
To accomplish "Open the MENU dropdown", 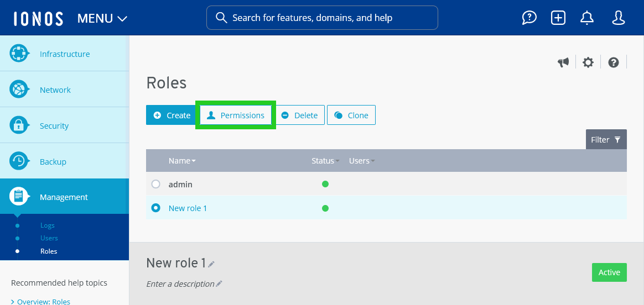I will [x=102, y=18].
